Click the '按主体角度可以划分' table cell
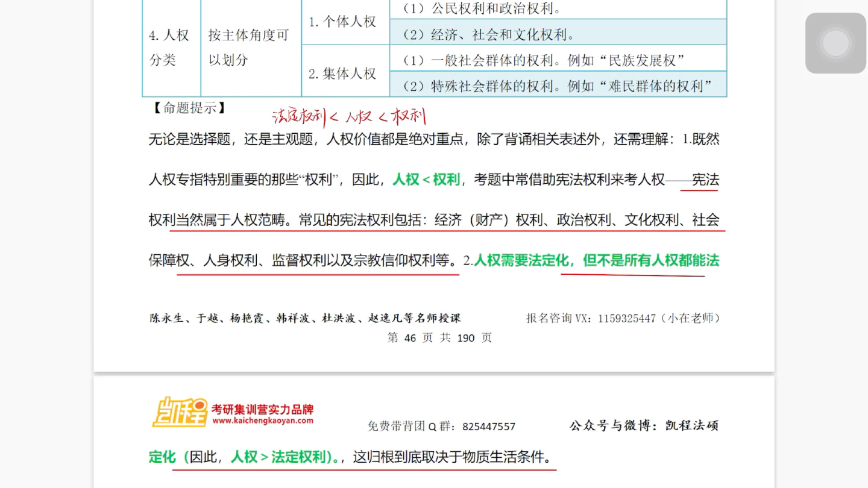Screen dimensions: 868x488 pos(251,48)
